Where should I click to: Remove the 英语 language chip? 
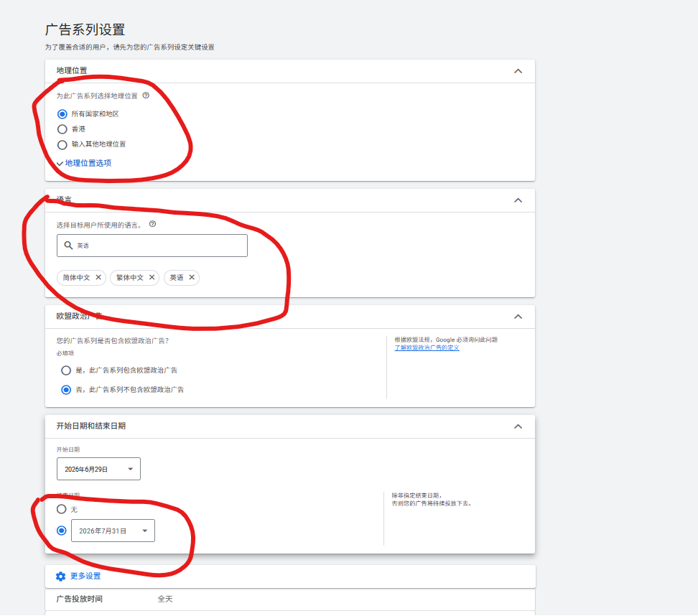[x=192, y=277]
